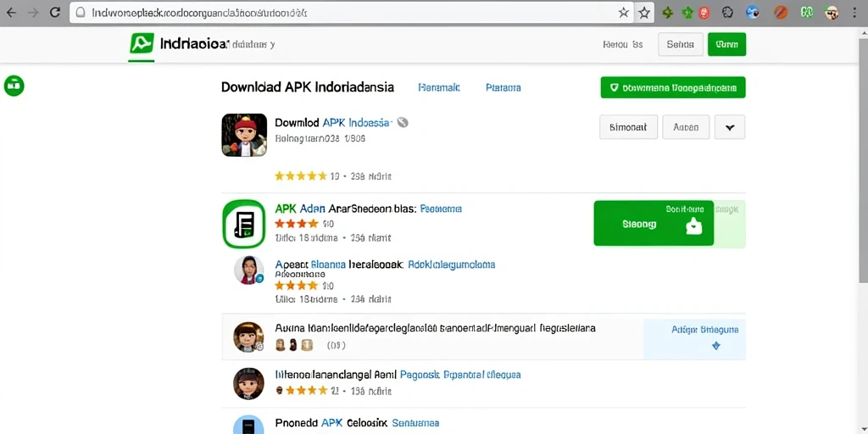Switch to the 'Raramak' tab link
This screenshot has width=868, height=434.
439,87
